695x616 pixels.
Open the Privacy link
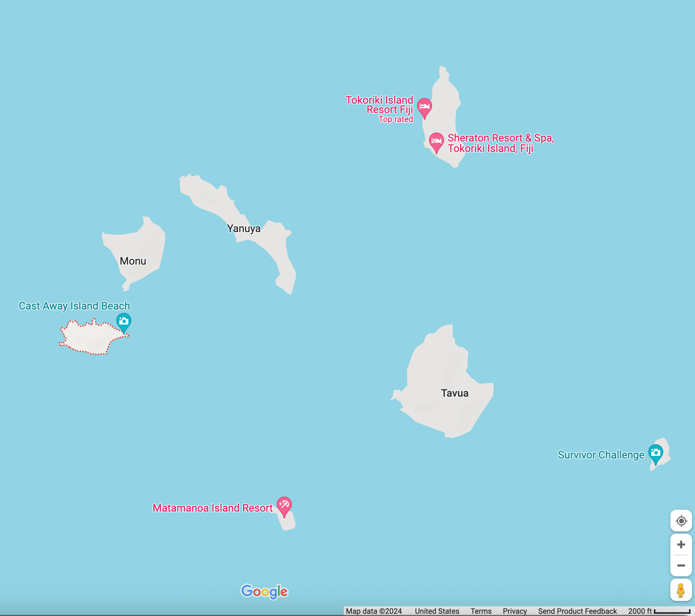tap(515, 611)
